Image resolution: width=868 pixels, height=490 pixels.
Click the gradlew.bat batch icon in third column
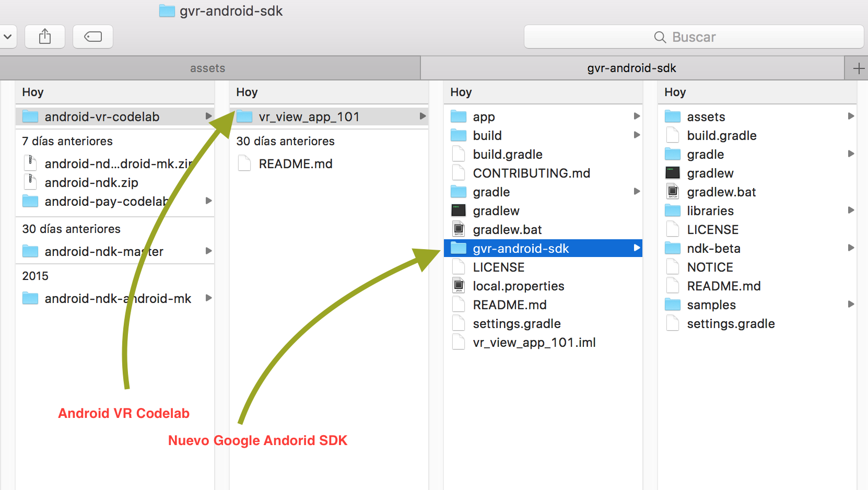pyautogui.click(x=459, y=229)
